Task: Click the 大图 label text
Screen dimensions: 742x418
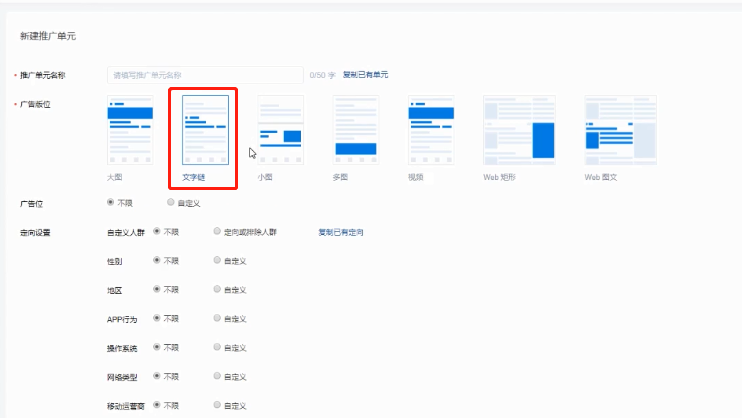Action: [115, 177]
